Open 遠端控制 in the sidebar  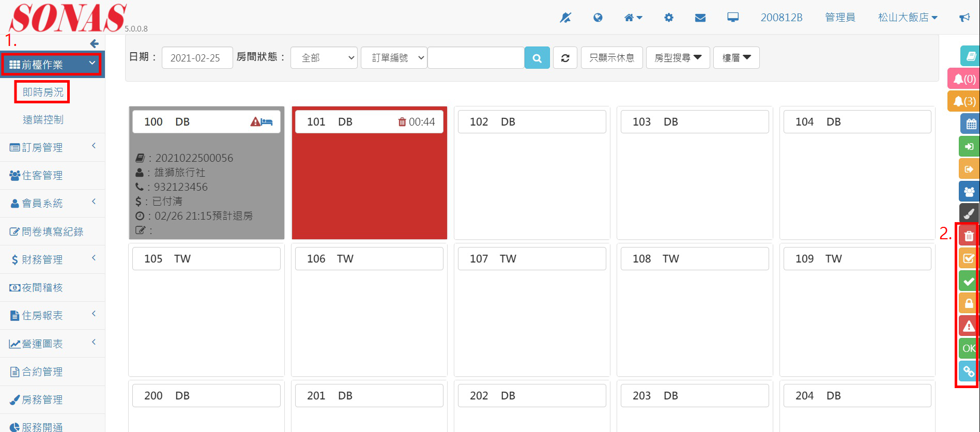click(x=43, y=120)
